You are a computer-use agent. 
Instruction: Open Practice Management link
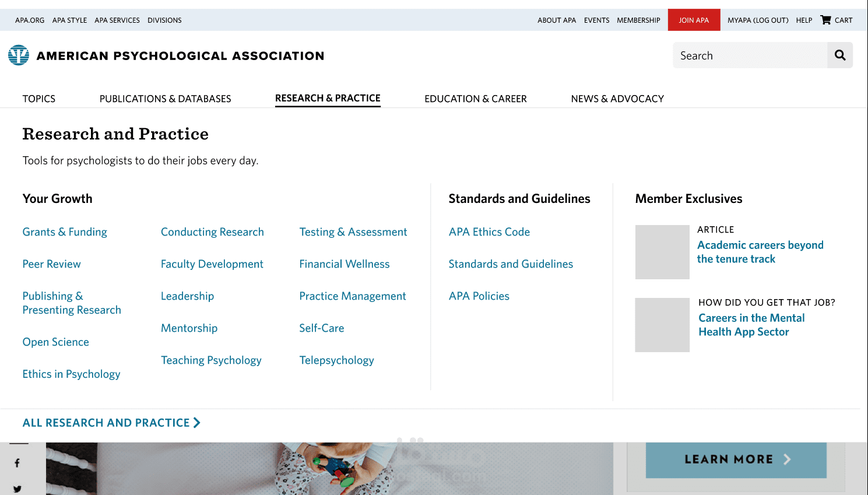(x=353, y=296)
